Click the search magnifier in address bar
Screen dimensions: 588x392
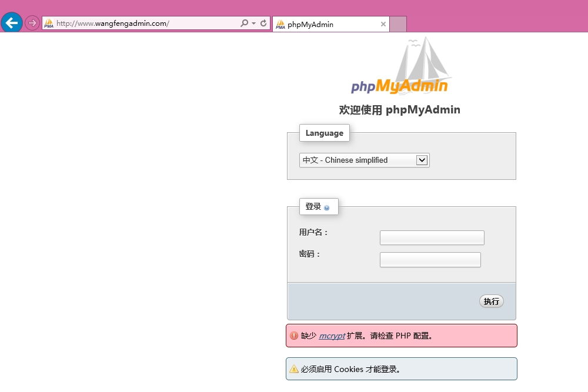244,24
